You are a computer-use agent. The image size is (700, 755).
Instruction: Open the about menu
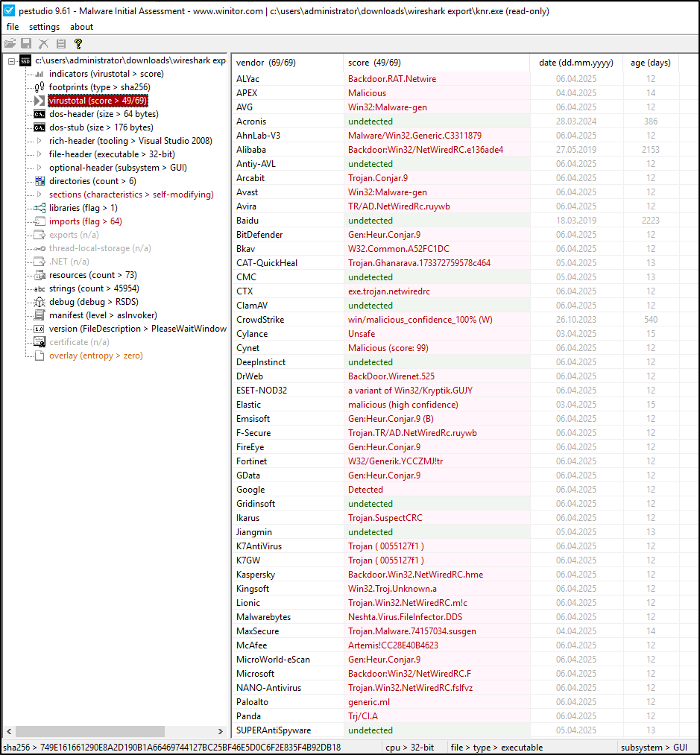coord(81,27)
